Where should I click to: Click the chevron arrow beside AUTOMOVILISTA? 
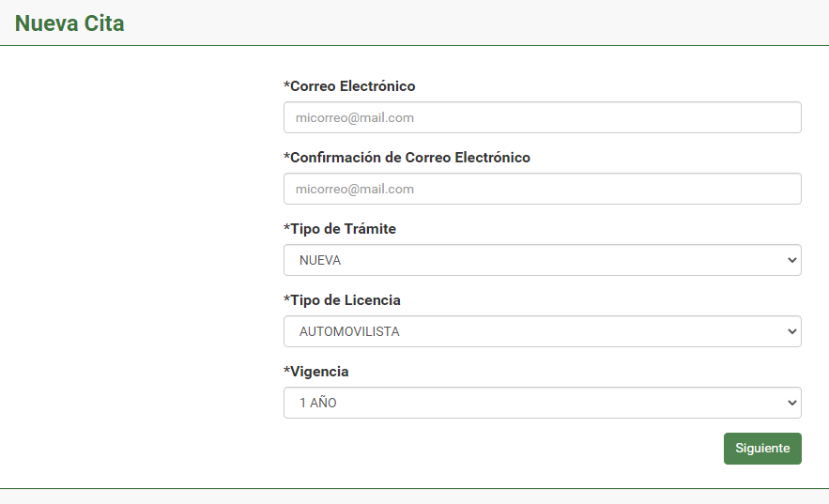coord(791,332)
